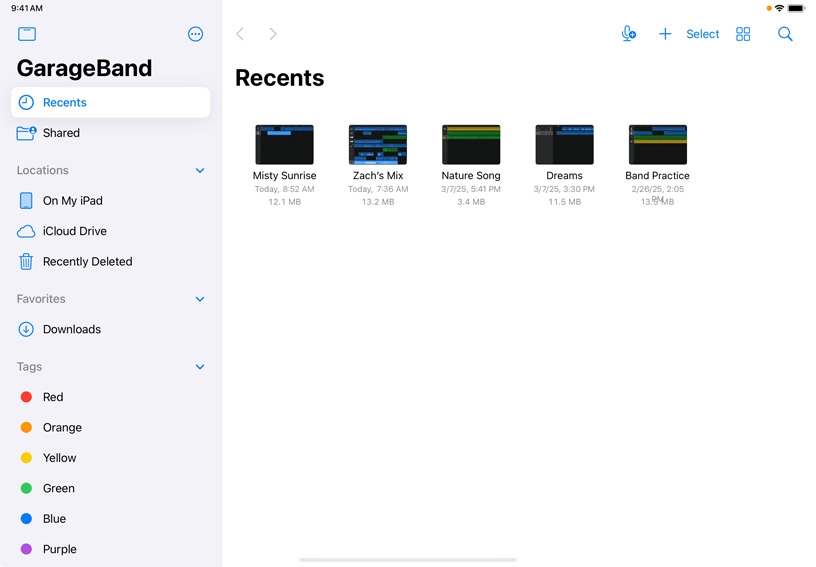Switch view using the grid icon
Viewport: 816px width, 567px height.
743,34
